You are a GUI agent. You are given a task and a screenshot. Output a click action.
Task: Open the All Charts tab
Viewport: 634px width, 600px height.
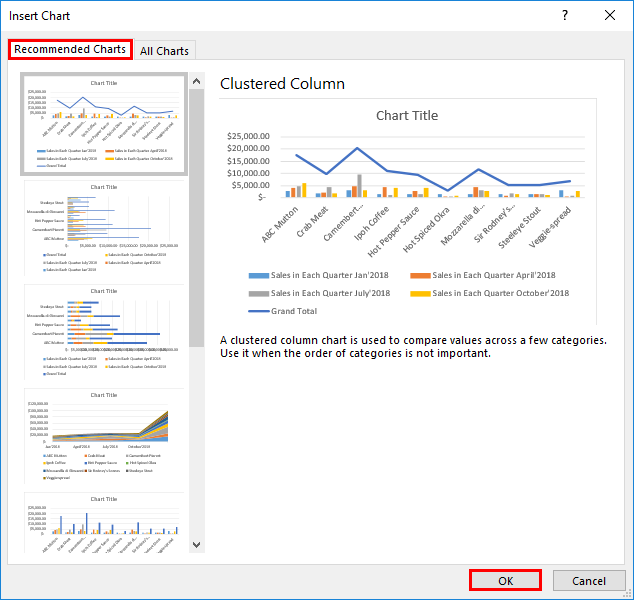[x=165, y=51]
